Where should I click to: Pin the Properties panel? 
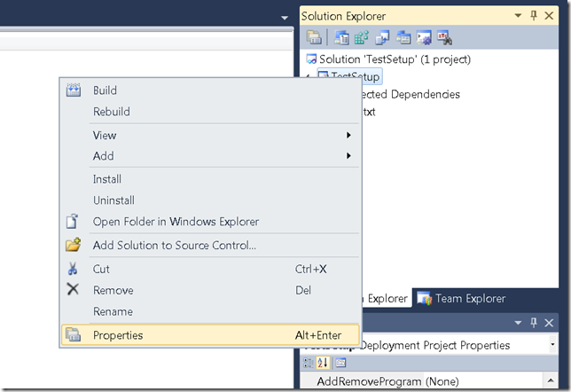[534, 323]
